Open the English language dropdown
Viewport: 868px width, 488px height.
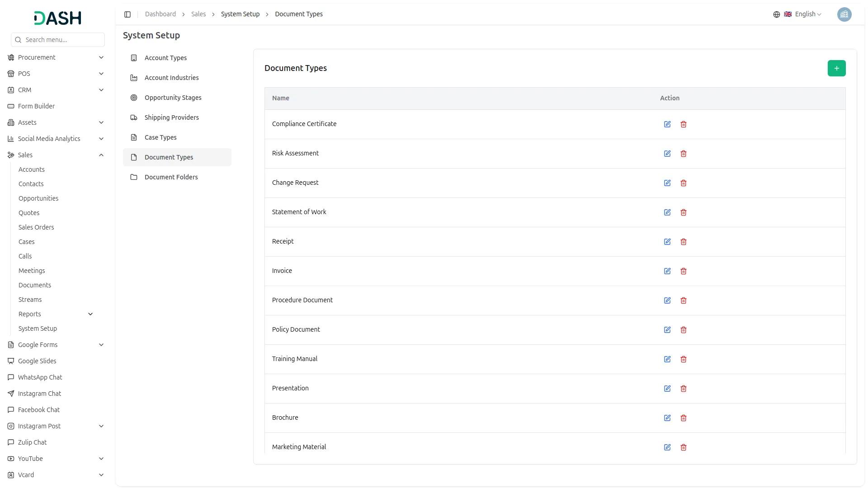point(804,14)
